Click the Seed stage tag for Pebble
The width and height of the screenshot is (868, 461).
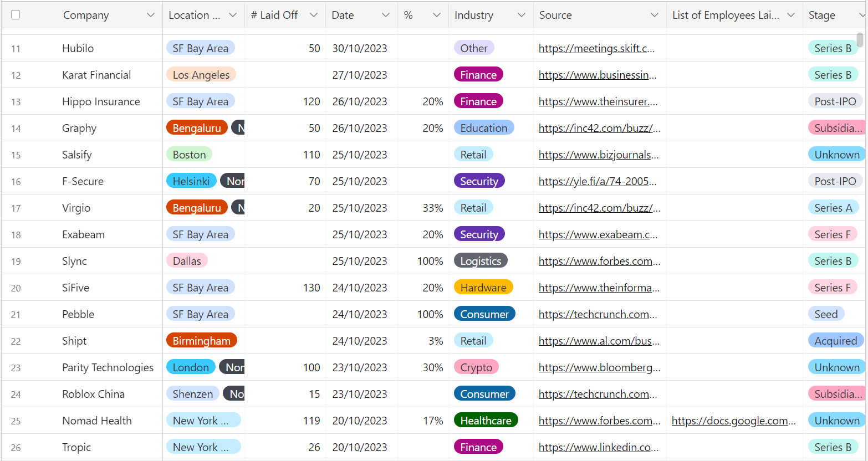(826, 314)
